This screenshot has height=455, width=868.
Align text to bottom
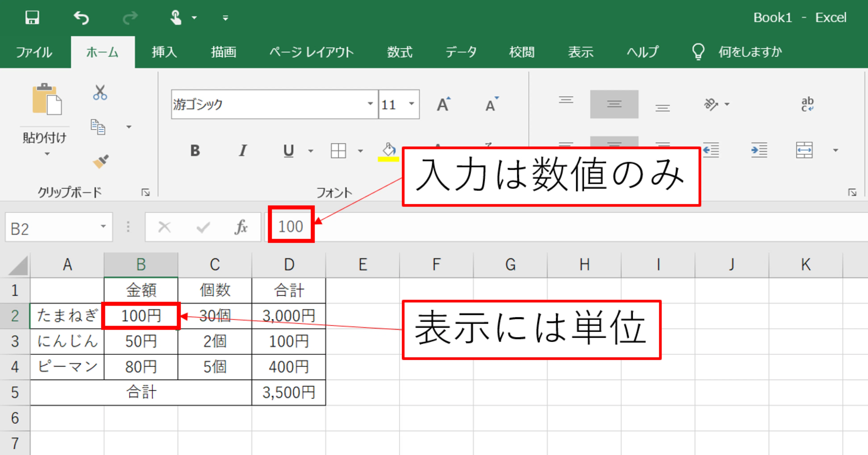662,108
